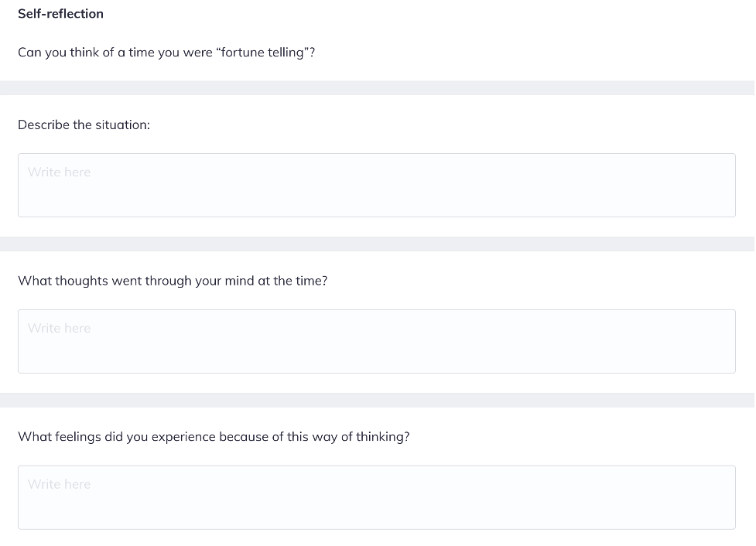Click the Describe the situation text box

(376, 186)
